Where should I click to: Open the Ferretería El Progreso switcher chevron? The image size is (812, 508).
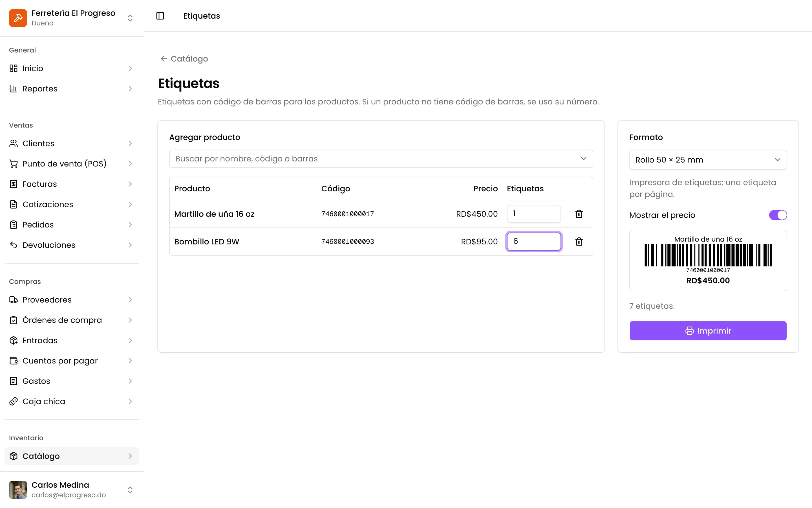pos(130,18)
